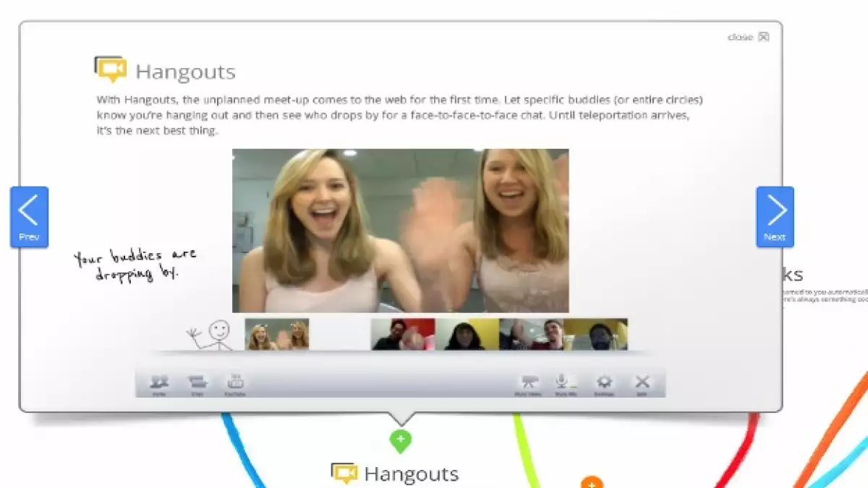Select the thumbnail with red background
868x488 pixels.
[403, 334]
